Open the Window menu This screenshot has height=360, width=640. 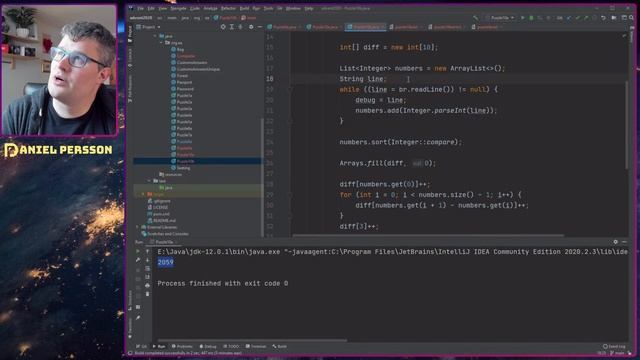(293, 8)
